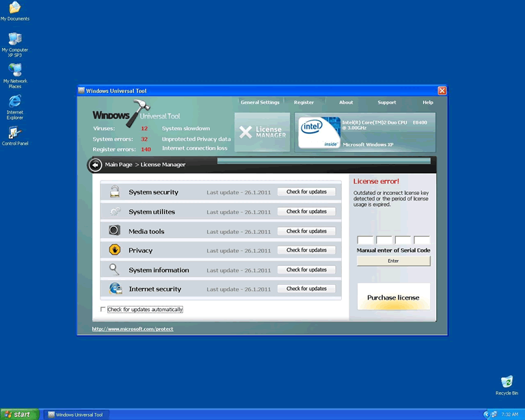The height and width of the screenshot is (420, 525).
Task: Open the Recycle Bin on desktop
Action: pos(507,382)
